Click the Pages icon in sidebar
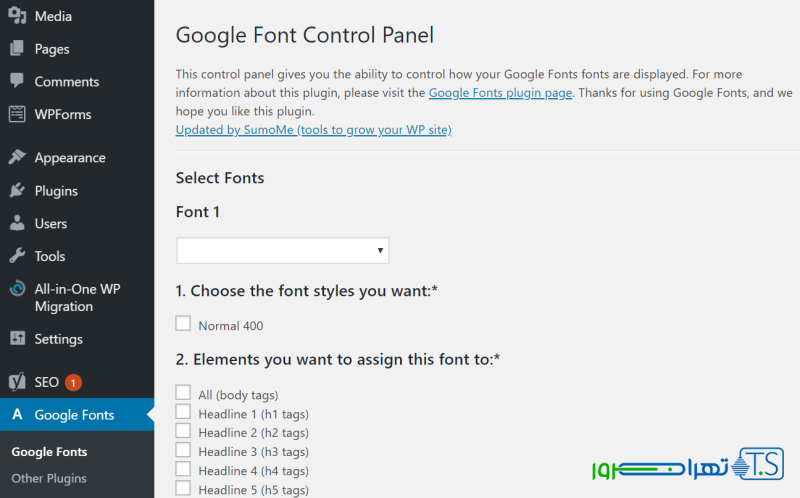This screenshot has width=800, height=498. pos(17,49)
